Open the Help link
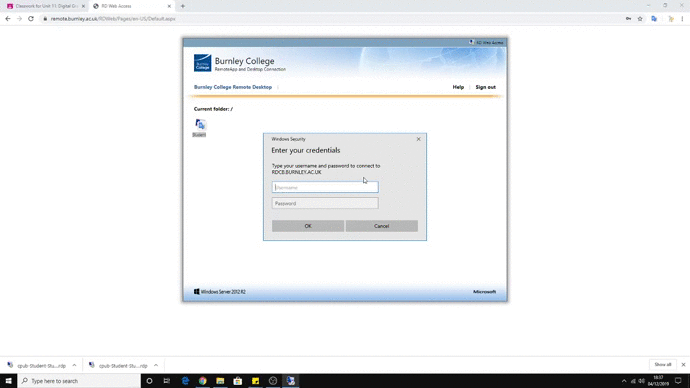This screenshot has width=690, height=388. (458, 87)
